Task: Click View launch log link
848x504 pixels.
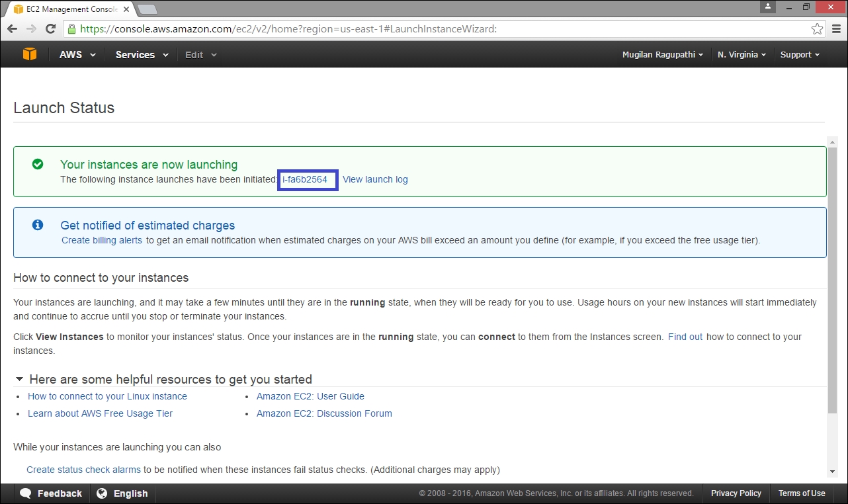Action: [375, 179]
